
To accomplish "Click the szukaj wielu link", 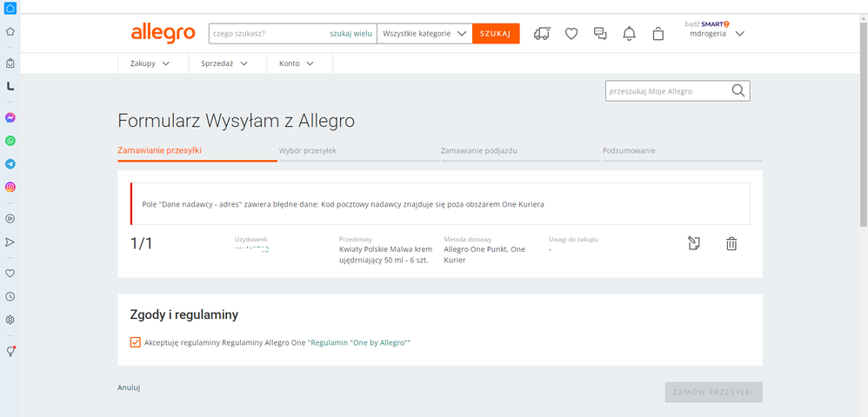I will (x=351, y=34).
